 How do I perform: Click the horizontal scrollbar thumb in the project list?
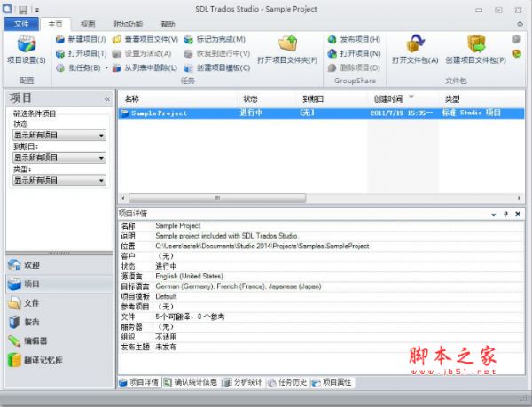click(x=217, y=198)
